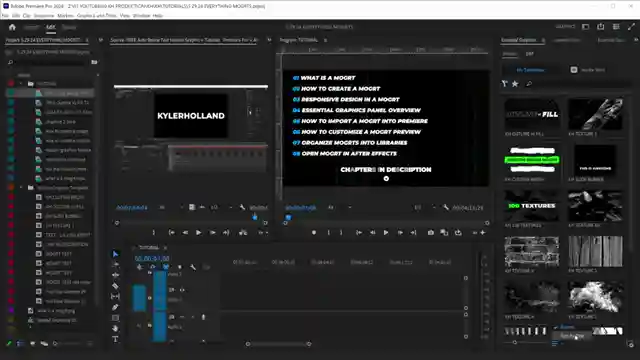Expand Program monitor transport overflow menu

pos(475,233)
